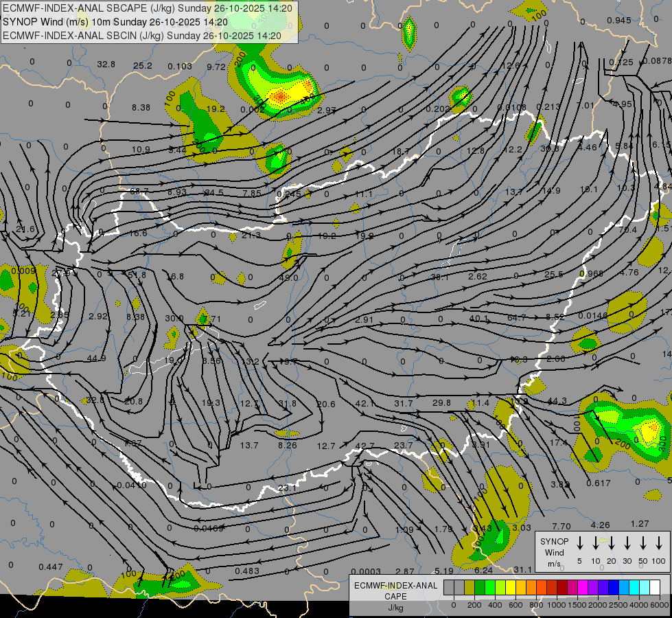672x618 pixels.
Task: Click the map value '20.6'
Action: click(326, 404)
